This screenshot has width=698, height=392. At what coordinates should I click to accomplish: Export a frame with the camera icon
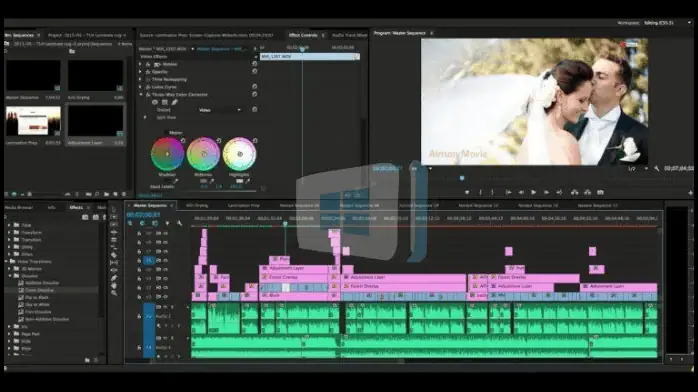601,192
